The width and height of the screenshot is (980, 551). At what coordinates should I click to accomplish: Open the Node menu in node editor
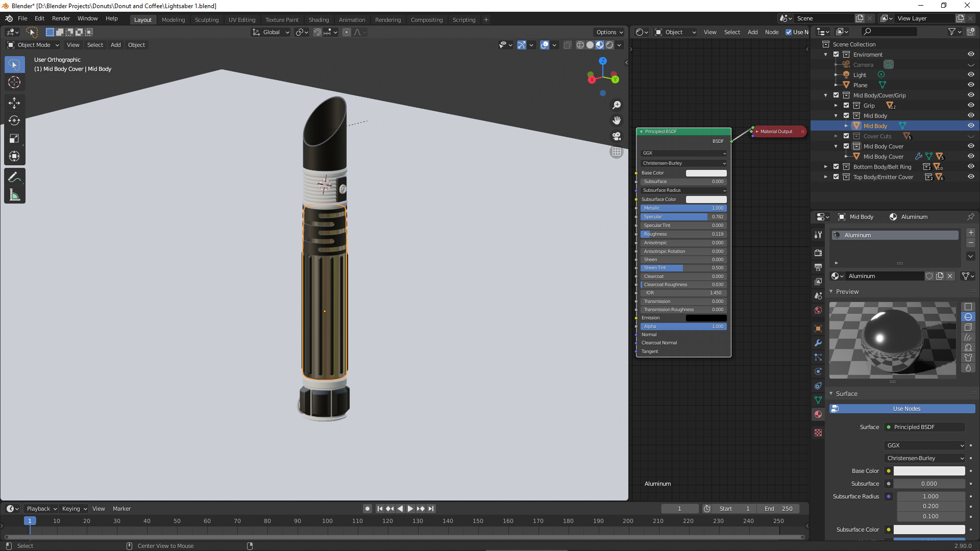pos(772,32)
